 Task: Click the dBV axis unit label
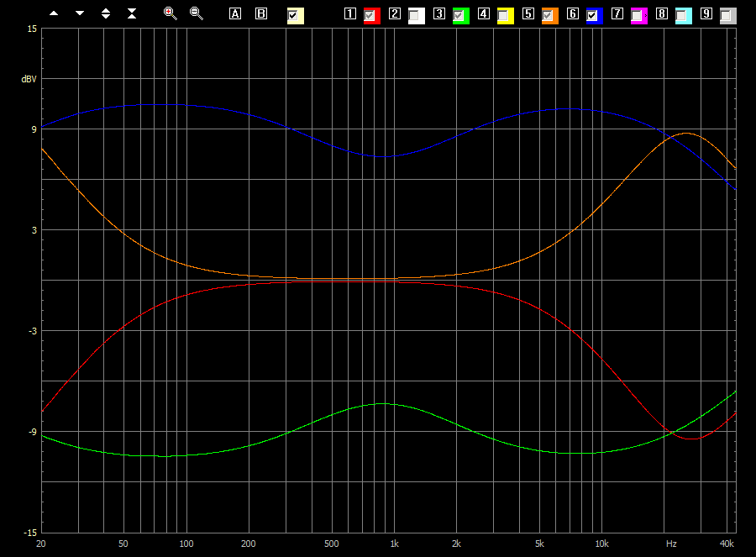pyautogui.click(x=29, y=79)
